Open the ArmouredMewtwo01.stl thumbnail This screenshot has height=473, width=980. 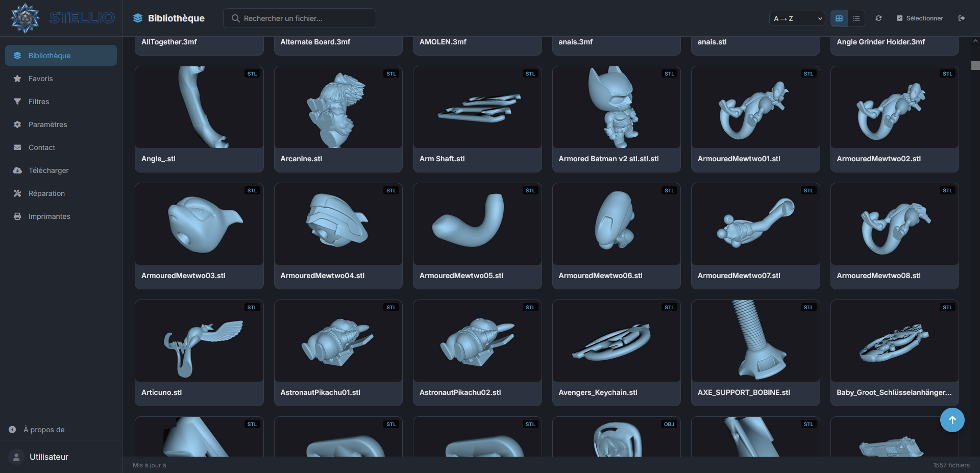coord(755,107)
